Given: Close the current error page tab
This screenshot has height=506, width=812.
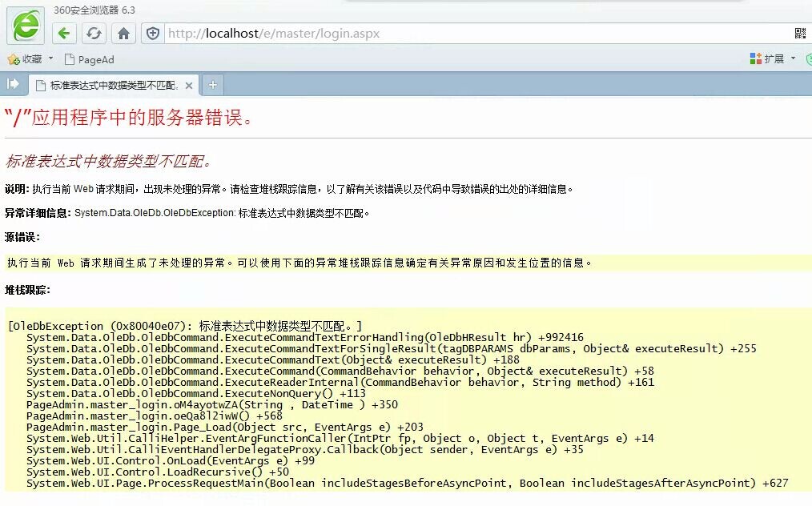Looking at the screenshot, I should pyautogui.click(x=189, y=85).
